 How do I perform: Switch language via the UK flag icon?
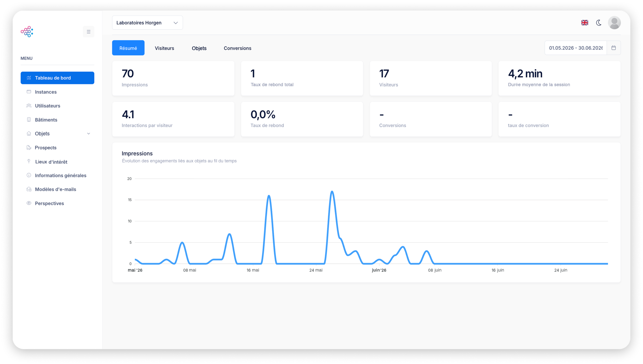pyautogui.click(x=584, y=23)
